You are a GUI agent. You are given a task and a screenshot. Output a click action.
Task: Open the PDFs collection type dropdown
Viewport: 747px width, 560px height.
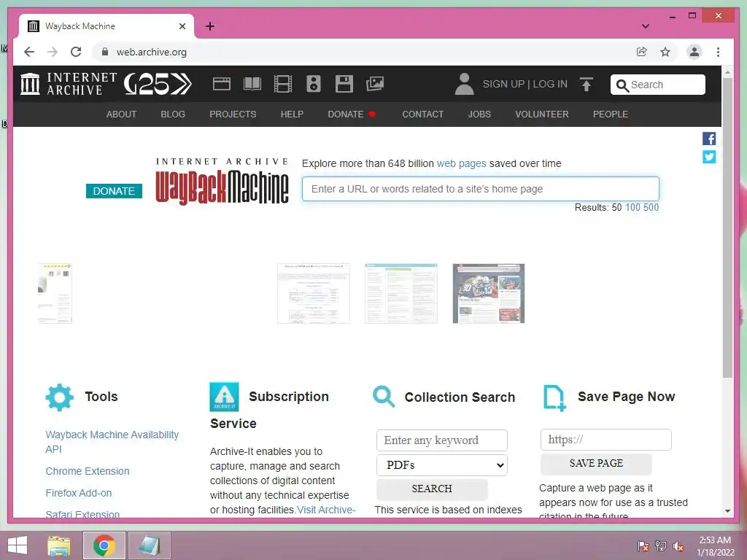pos(441,465)
